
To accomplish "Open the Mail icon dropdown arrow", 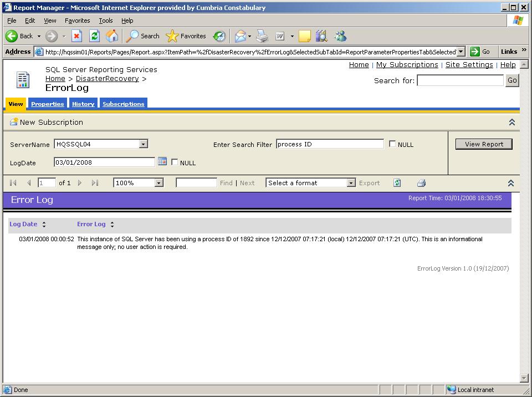I will tap(250, 36).
